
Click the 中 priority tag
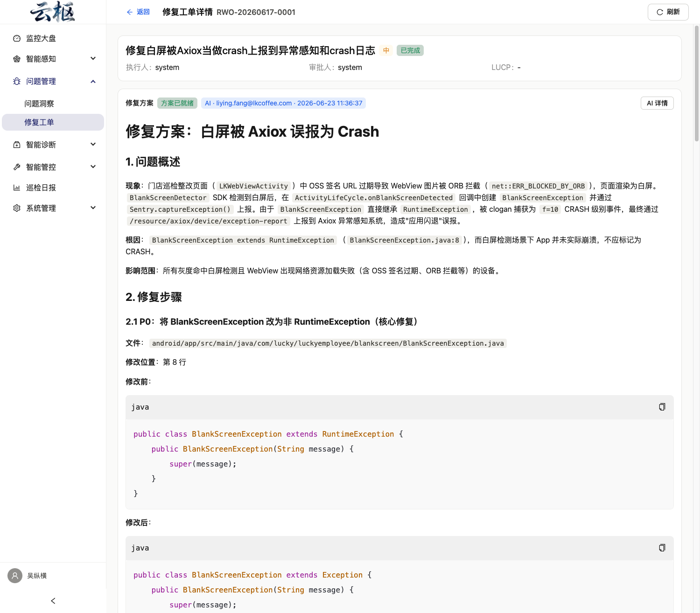point(386,50)
